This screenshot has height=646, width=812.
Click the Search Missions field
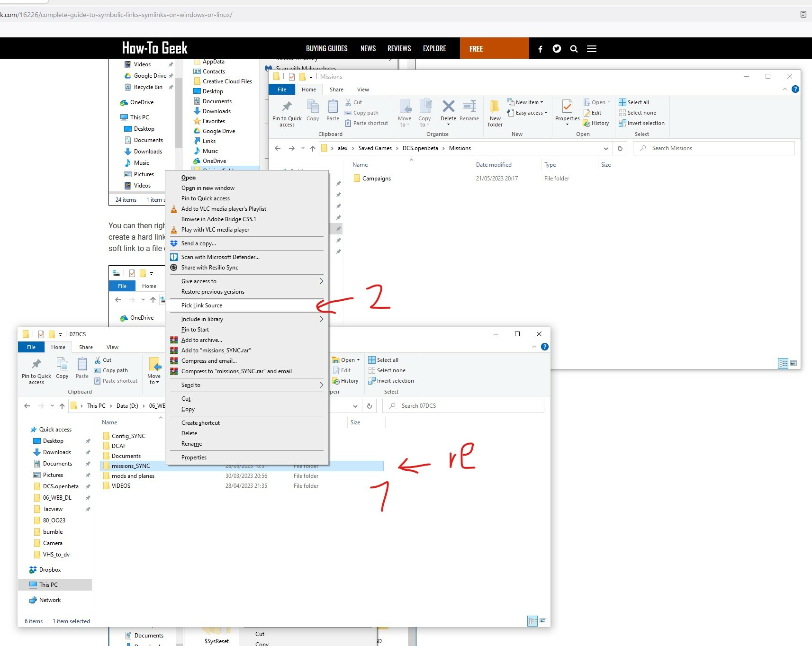[x=713, y=148]
